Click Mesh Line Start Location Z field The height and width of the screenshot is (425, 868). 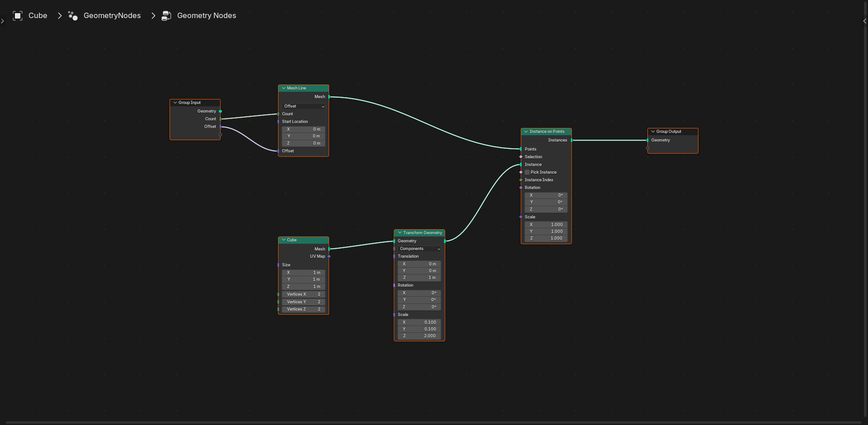303,143
